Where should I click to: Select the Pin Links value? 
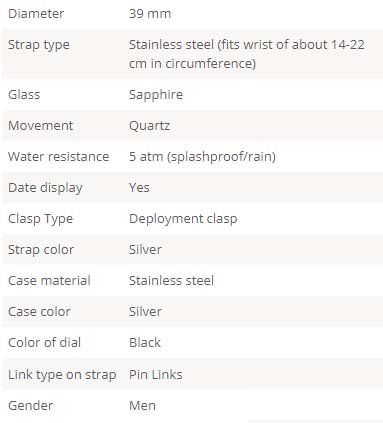(156, 375)
